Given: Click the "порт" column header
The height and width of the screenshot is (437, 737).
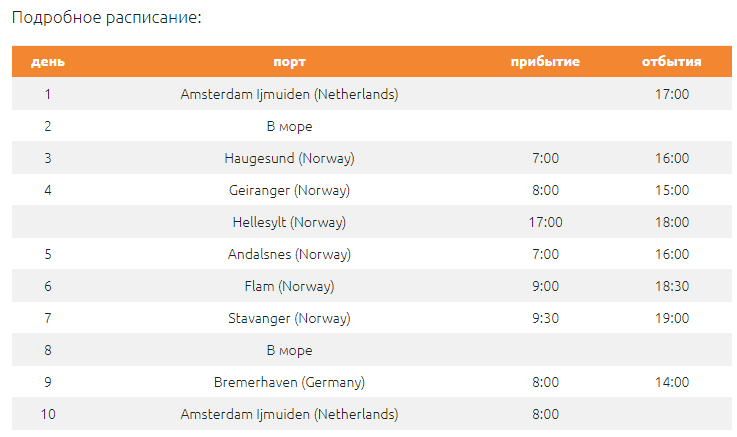Looking at the screenshot, I should 290,62.
